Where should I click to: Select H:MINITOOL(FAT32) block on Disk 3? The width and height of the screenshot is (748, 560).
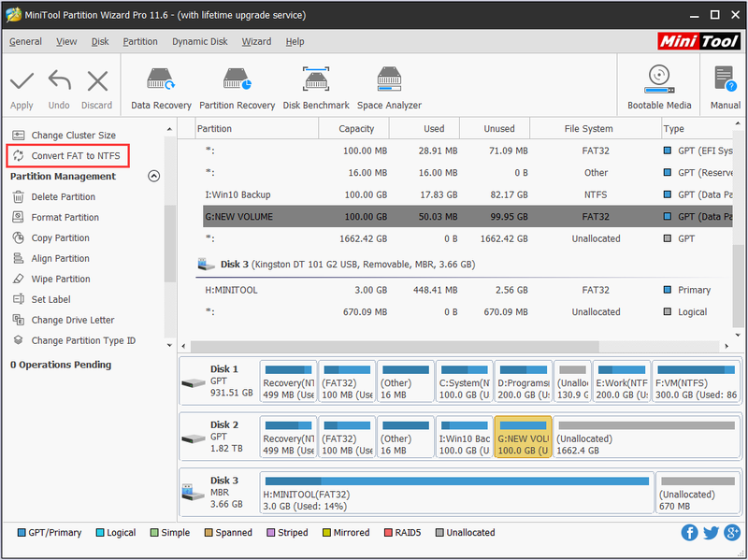coord(457,493)
